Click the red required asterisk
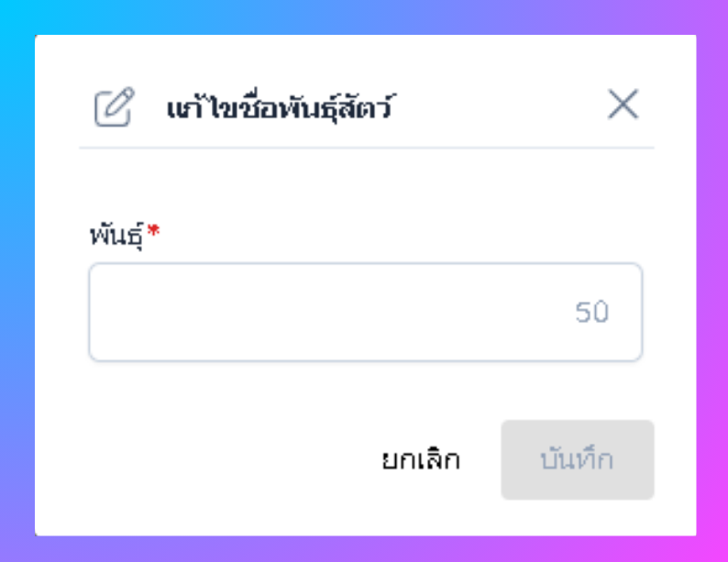 click(153, 235)
